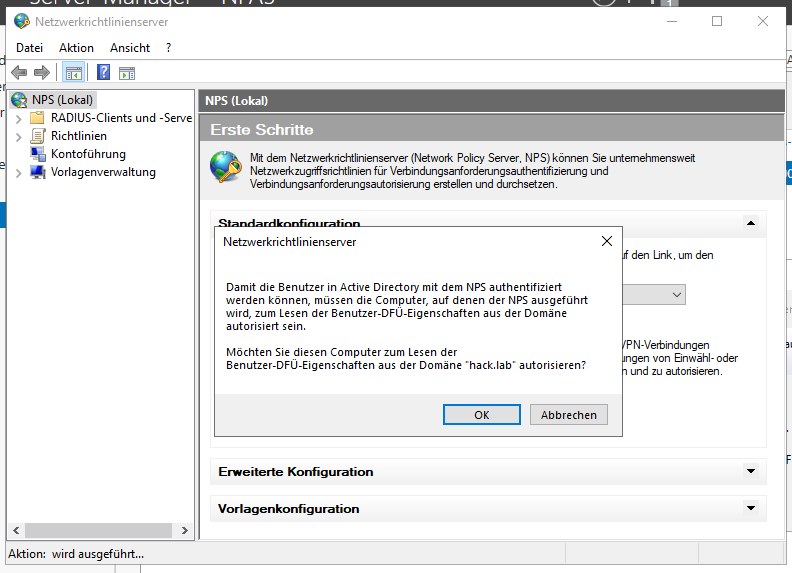This screenshot has width=792, height=573.
Task: Expand the Erweiterte Konfiguration section
Action: pyautogui.click(x=750, y=471)
